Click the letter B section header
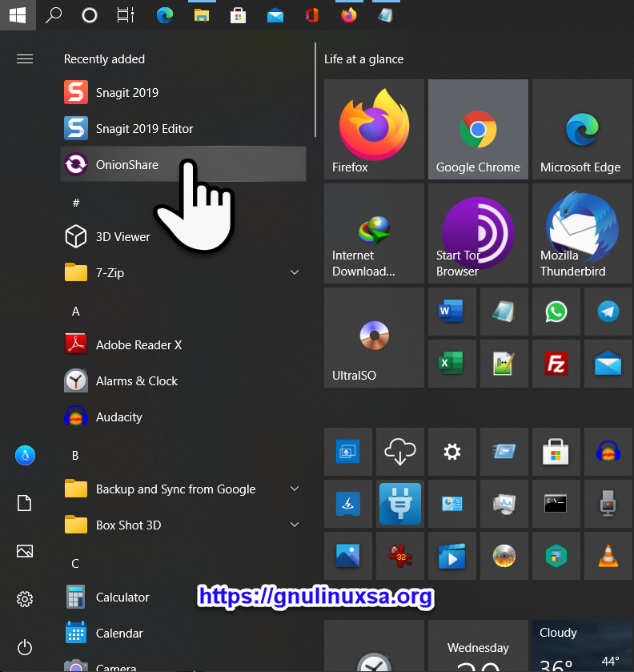 (75, 455)
